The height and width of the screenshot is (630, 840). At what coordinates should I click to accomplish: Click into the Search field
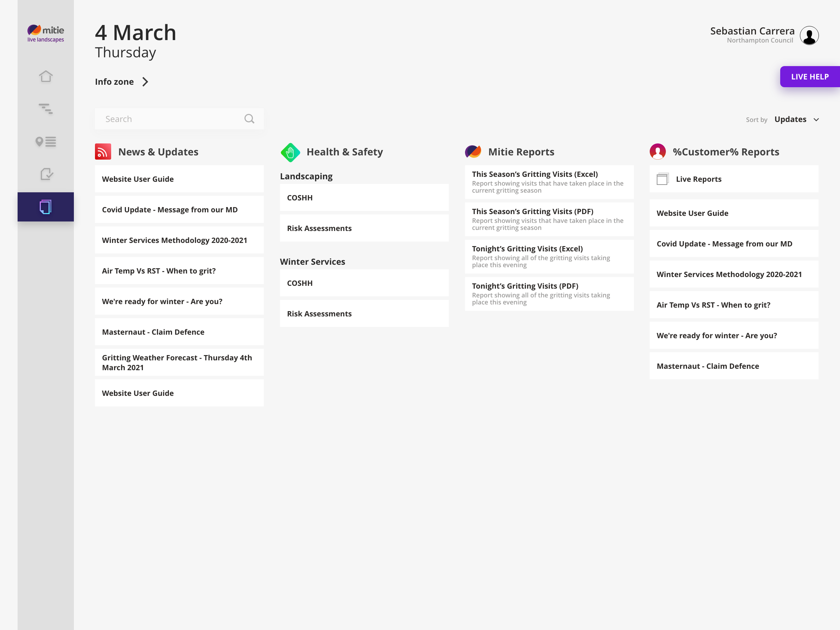[x=171, y=119]
